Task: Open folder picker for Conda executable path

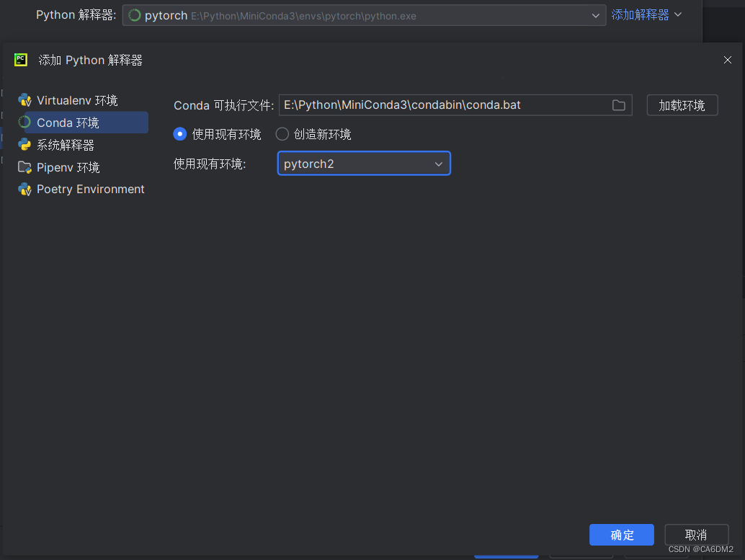Action: coord(618,105)
